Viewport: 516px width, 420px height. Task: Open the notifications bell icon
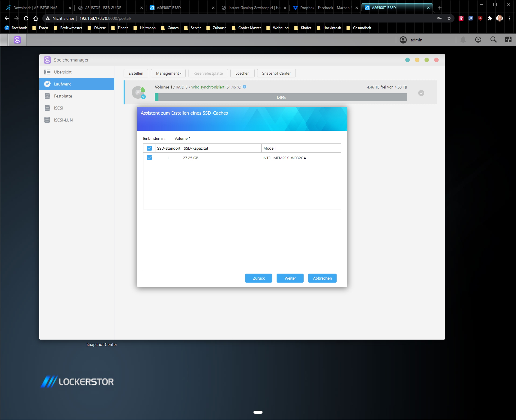tap(463, 40)
